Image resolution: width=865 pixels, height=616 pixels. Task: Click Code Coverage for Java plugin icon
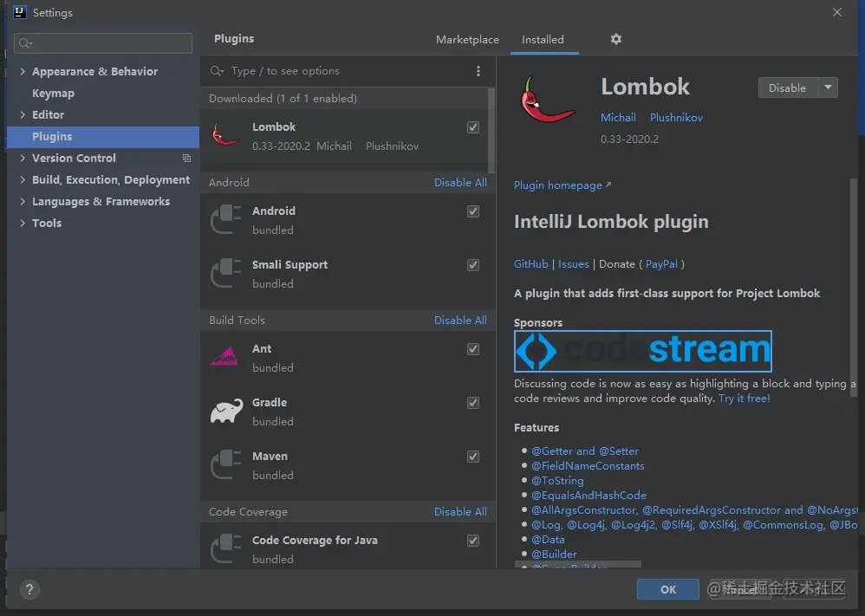click(x=225, y=548)
